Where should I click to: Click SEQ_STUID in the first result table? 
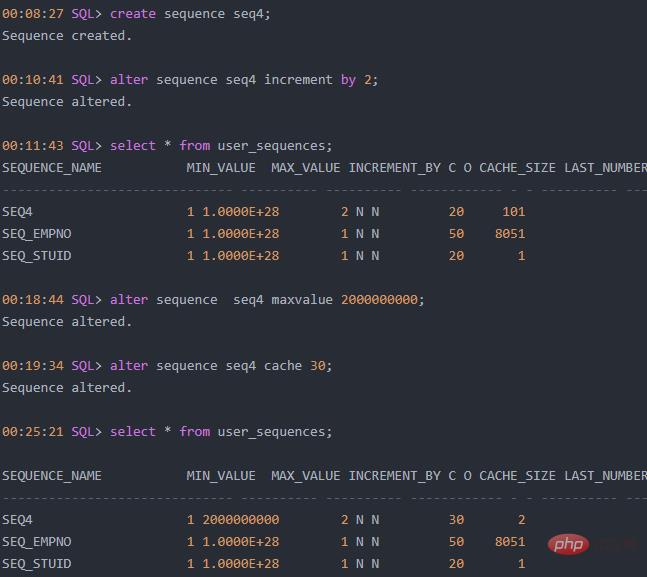click(x=37, y=256)
